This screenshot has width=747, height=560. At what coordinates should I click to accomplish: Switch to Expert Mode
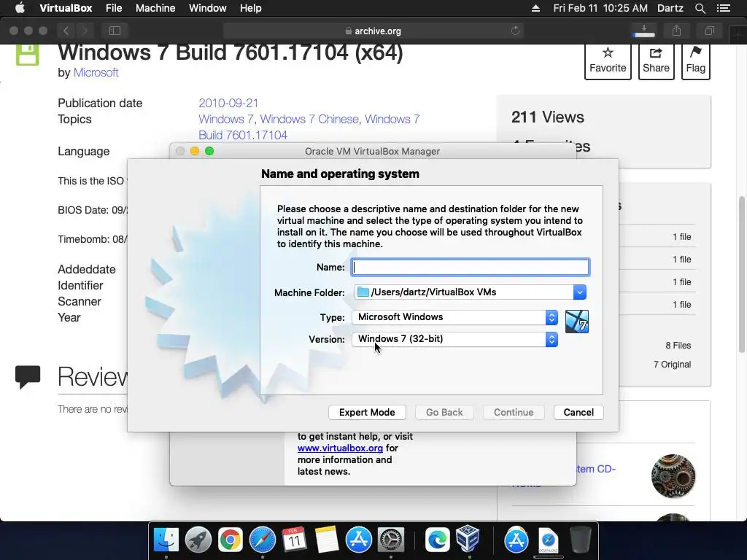(x=367, y=413)
